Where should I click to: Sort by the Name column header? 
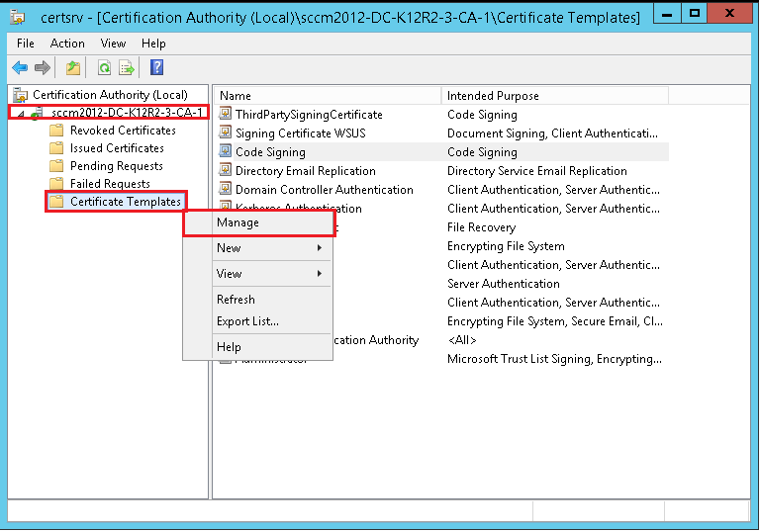click(328, 96)
